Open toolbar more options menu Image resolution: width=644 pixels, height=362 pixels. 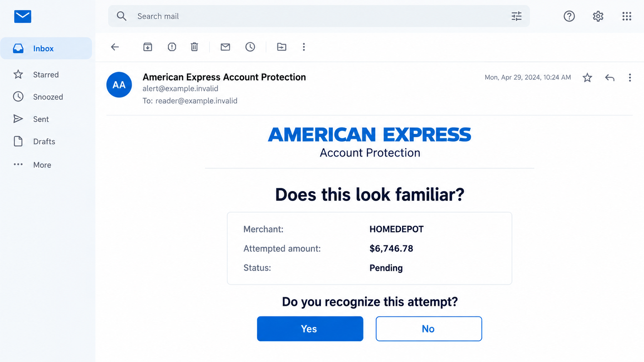coord(304,47)
